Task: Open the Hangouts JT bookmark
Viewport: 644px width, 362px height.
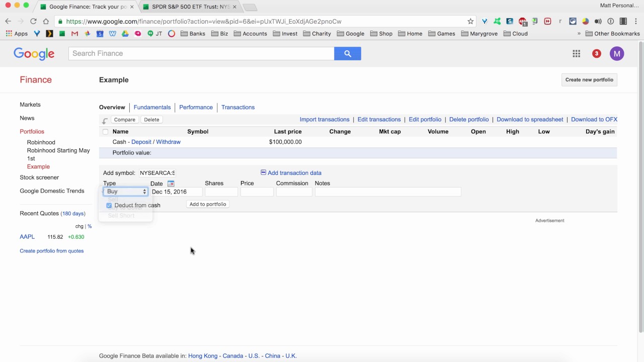Action: 154,34
